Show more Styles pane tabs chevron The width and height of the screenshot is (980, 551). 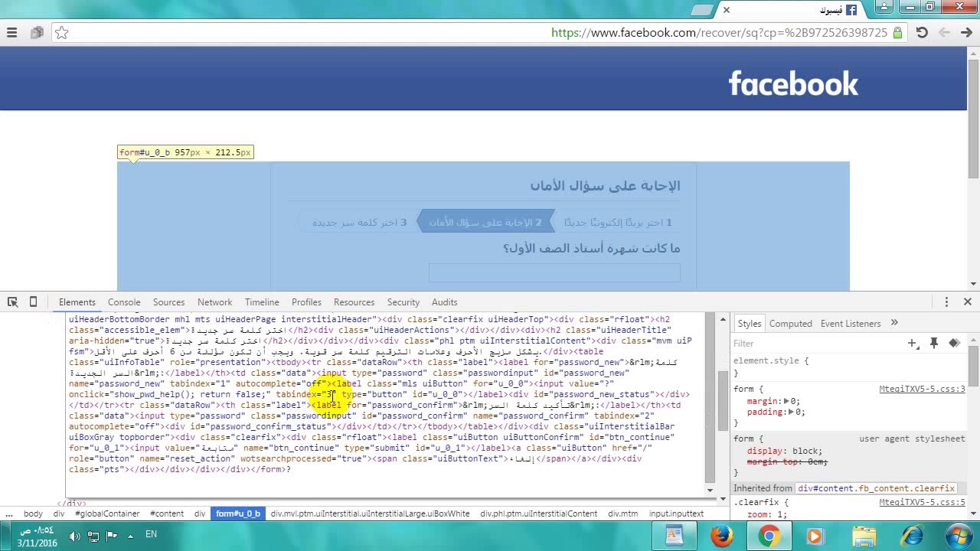click(x=893, y=323)
